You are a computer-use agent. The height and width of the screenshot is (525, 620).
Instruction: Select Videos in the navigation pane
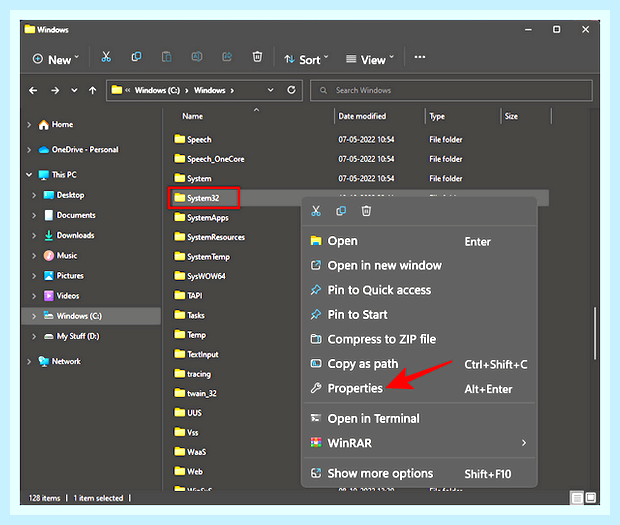click(x=68, y=296)
